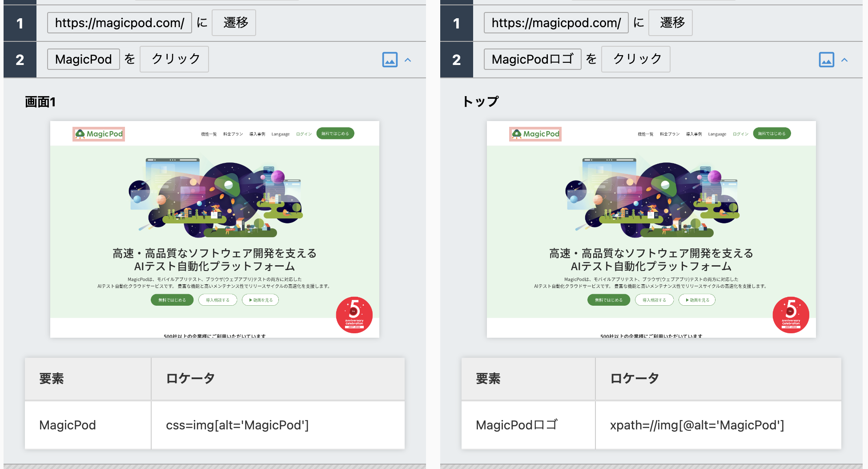Open the トップ page screenshot thumbnail
Viewport: 868px width, 469px height.
(651, 229)
